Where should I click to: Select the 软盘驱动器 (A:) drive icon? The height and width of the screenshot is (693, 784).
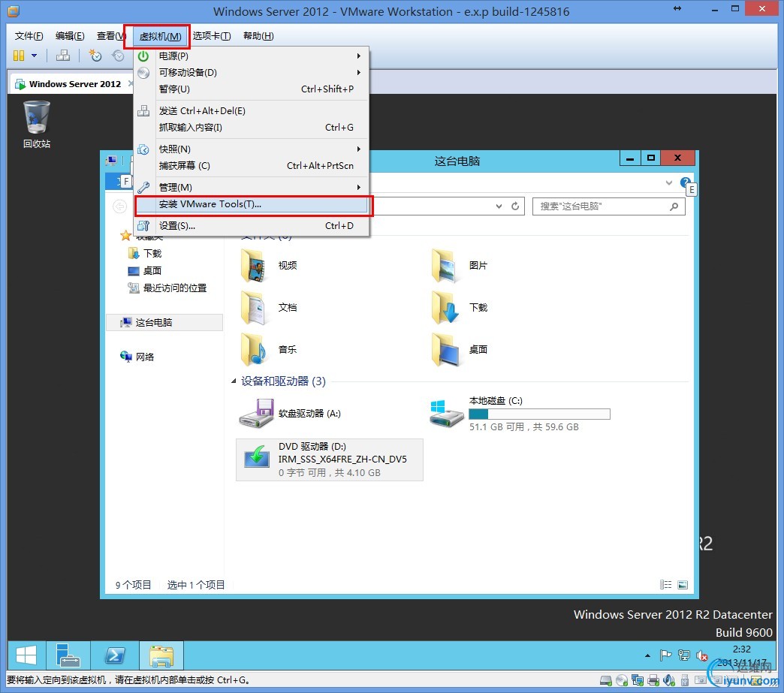click(x=256, y=414)
